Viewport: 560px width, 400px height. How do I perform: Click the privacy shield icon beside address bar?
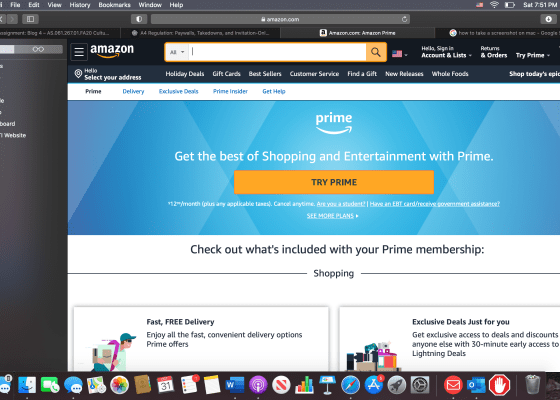pyautogui.click(x=139, y=19)
